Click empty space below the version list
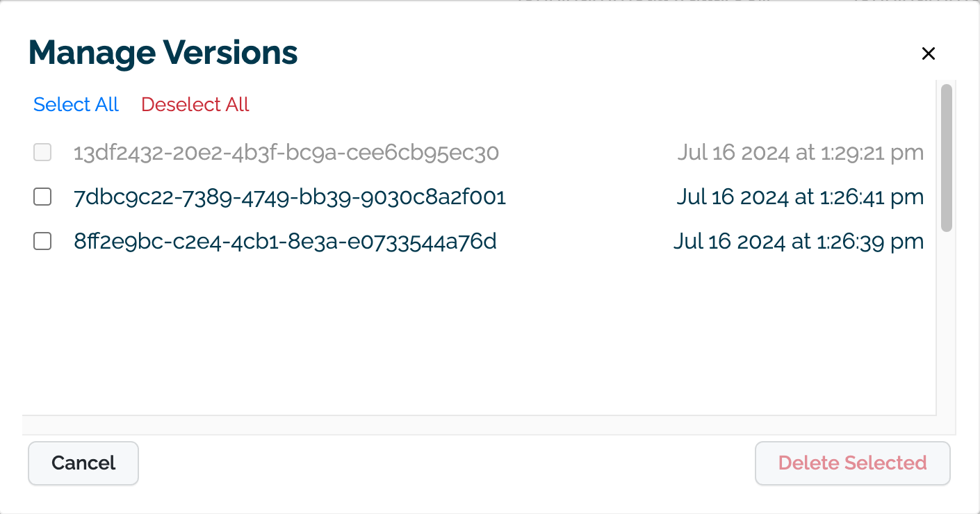Screen dimensions: 980x514 pos(480,333)
